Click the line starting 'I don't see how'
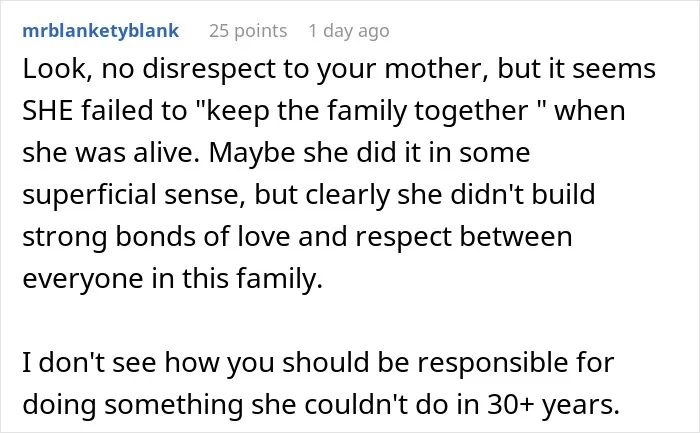The width and height of the screenshot is (700, 433). [318, 363]
